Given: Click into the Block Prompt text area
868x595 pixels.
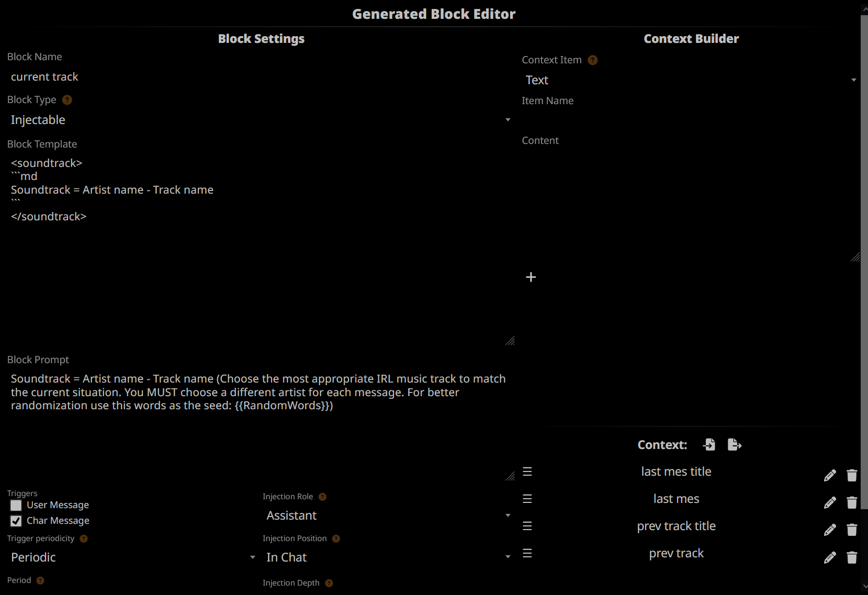Looking at the screenshot, I should (261, 425).
